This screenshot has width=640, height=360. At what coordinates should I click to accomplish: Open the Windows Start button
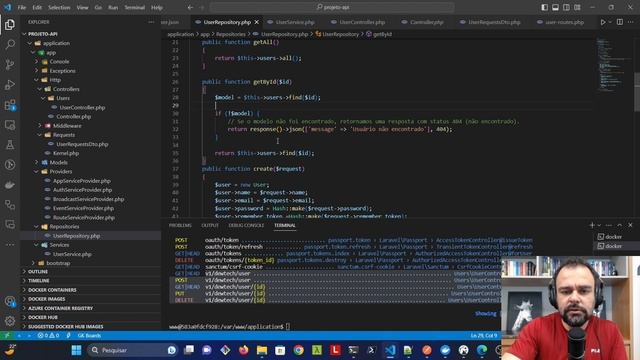(76, 350)
